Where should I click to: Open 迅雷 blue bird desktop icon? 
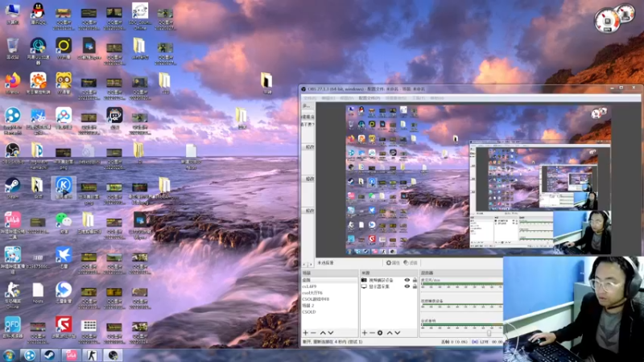pyautogui.click(x=64, y=257)
